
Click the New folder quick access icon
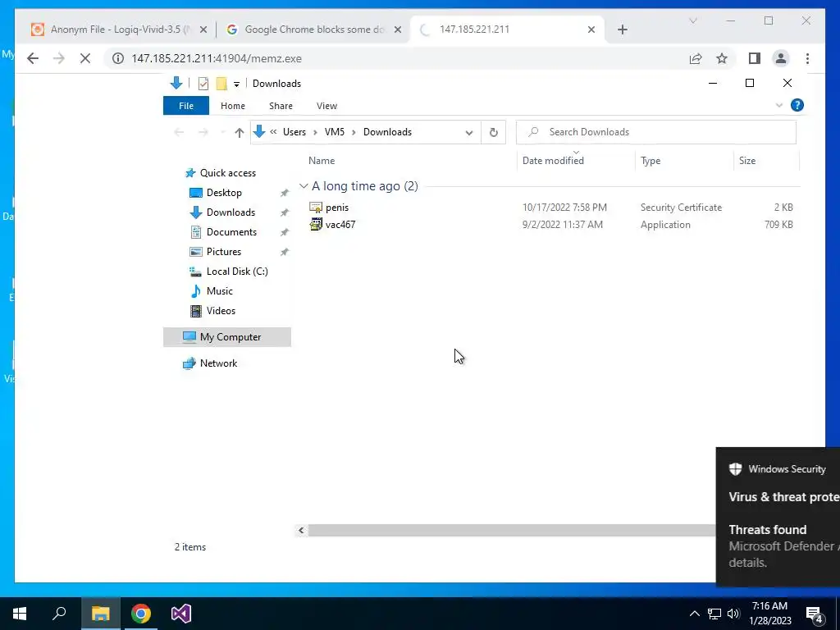pos(221,84)
